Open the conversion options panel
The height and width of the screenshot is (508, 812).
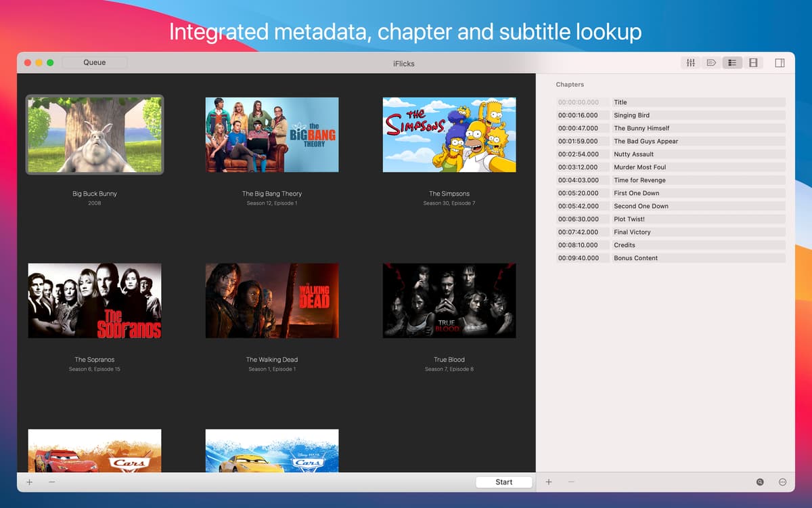(x=691, y=62)
